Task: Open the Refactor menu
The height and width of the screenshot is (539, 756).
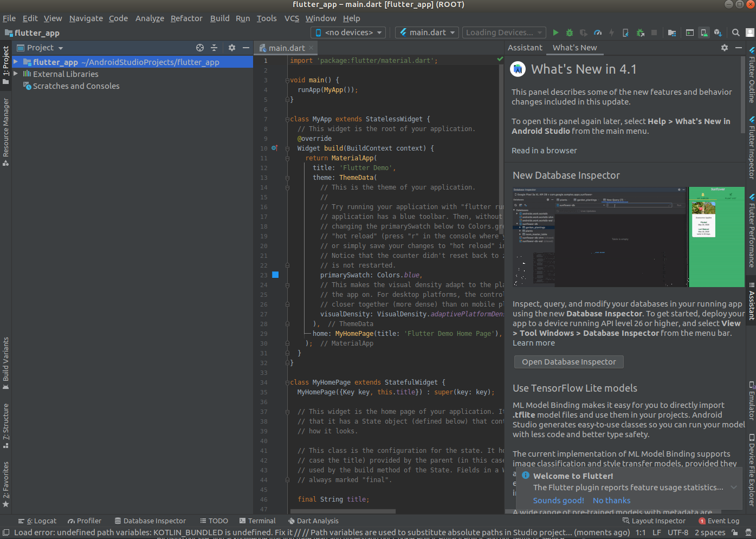Action: [186, 18]
